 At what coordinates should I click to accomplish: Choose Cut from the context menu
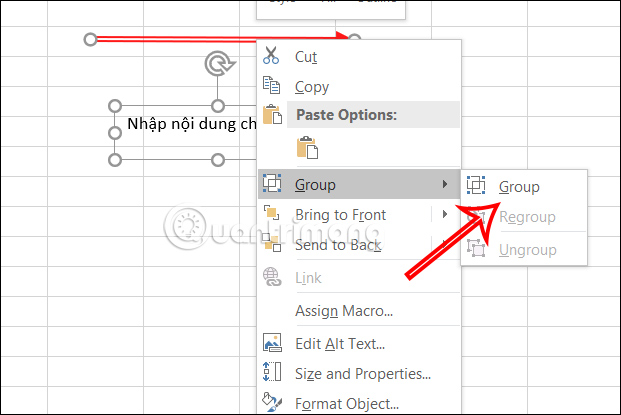point(359,57)
